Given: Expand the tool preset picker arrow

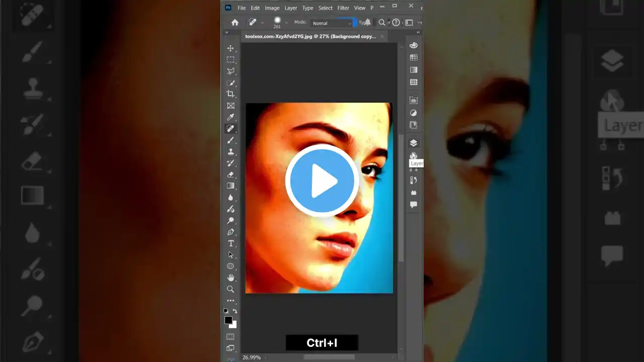Looking at the screenshot, I should (262, 23).
